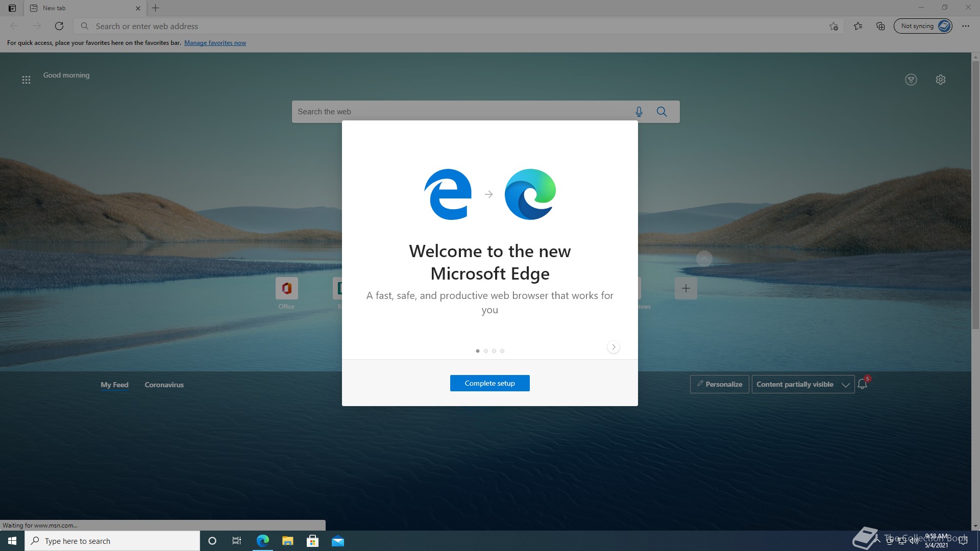Image resolution: width=980 pixels, height=551 pixels.
Task: Advance welcome dialog with next arrow
Action: pos(614,347)
